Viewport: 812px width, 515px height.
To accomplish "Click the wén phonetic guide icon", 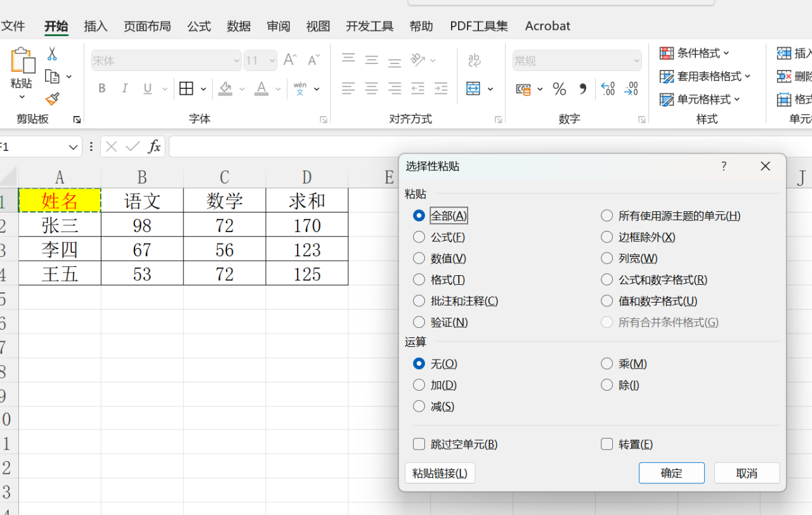I will coord(300,89).
